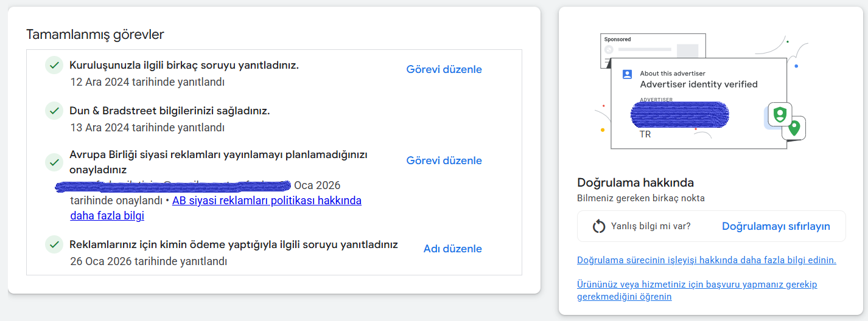Click green checkmark beside Kuruluşunuzla ilgili task

(55, 65)
